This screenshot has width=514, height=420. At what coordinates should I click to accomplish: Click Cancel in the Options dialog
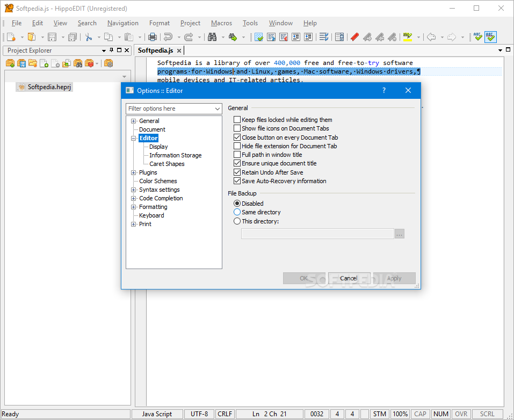[349, 278]
